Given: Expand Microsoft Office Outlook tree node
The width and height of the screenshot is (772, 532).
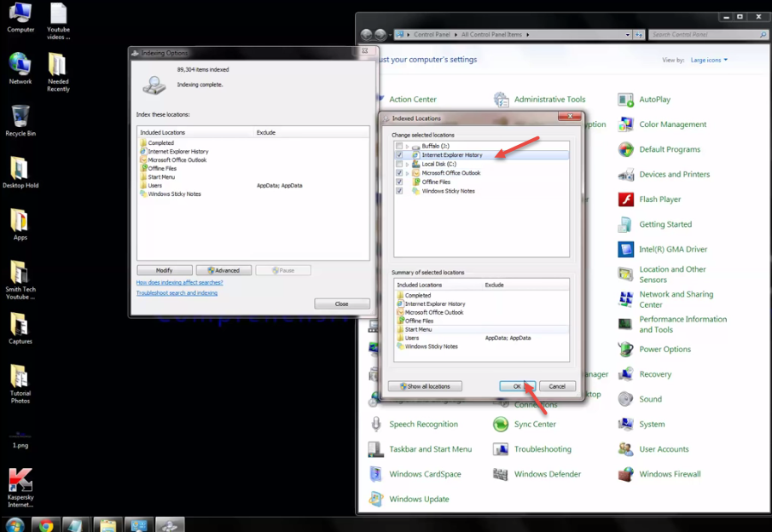Looking at the screenshot, I should pyautogui.click(x=407, y=173).
